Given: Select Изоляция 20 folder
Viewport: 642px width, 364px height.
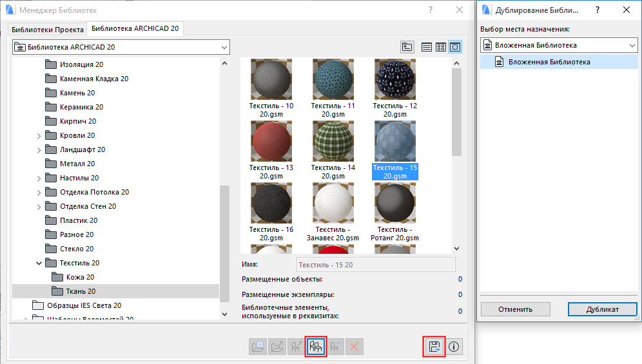Looking at the screenshot, I should (74, 64).
